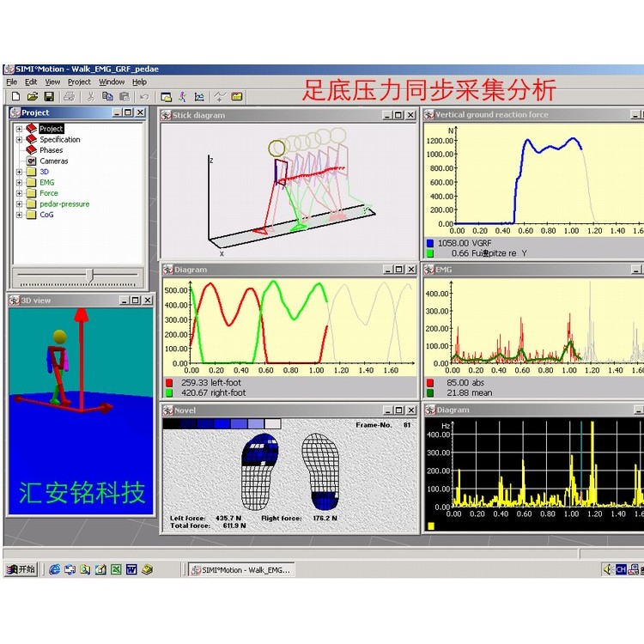644x644 pixels.
Task: Expand the 3D folder node
Action: pyautogui.click(x=19, y=172)
